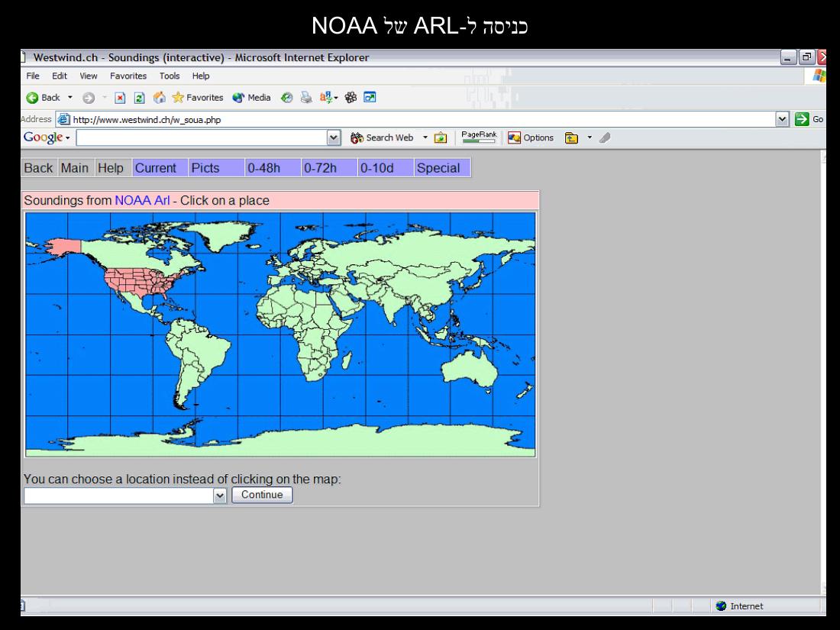
Task: Click the translate icon with letter a
Action: click(326, 98)
